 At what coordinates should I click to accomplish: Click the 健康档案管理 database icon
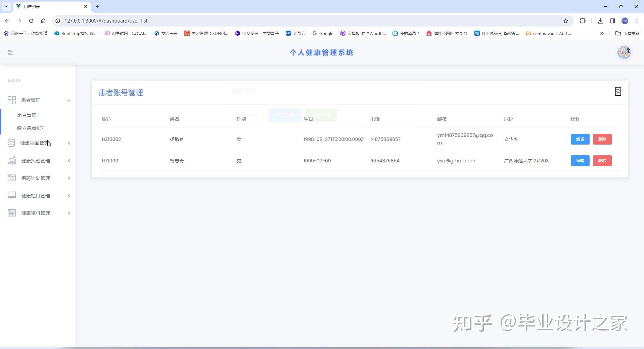click(x=12, y=143)
